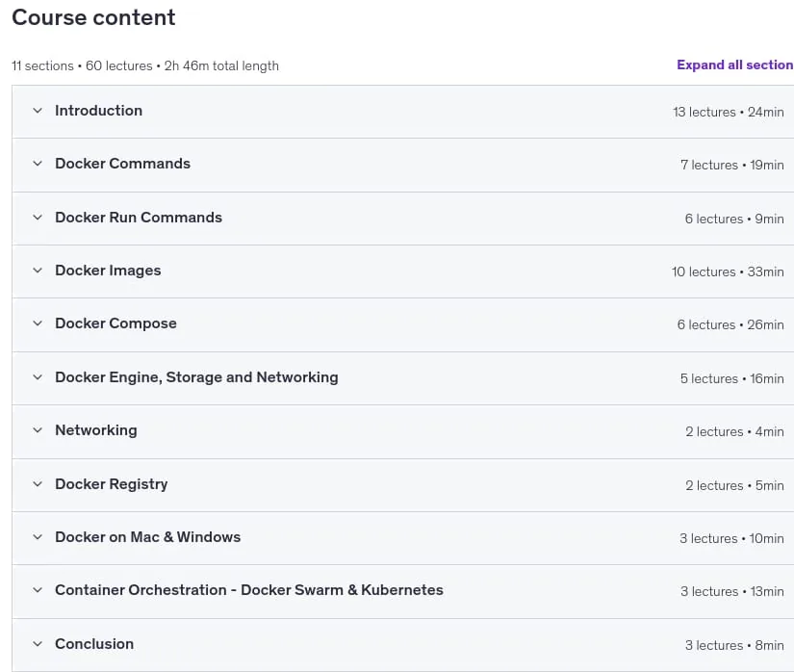Click the '3 lectures • 10min' label
Screen dimensions: 794x672
coord(731,538)
